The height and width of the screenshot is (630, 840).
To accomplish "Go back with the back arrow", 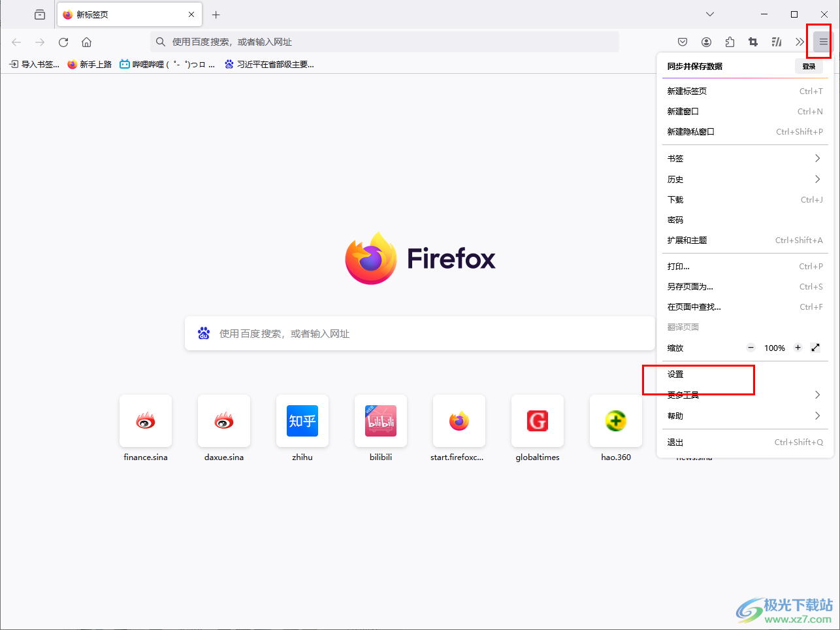I will click(x=16, y=42).
